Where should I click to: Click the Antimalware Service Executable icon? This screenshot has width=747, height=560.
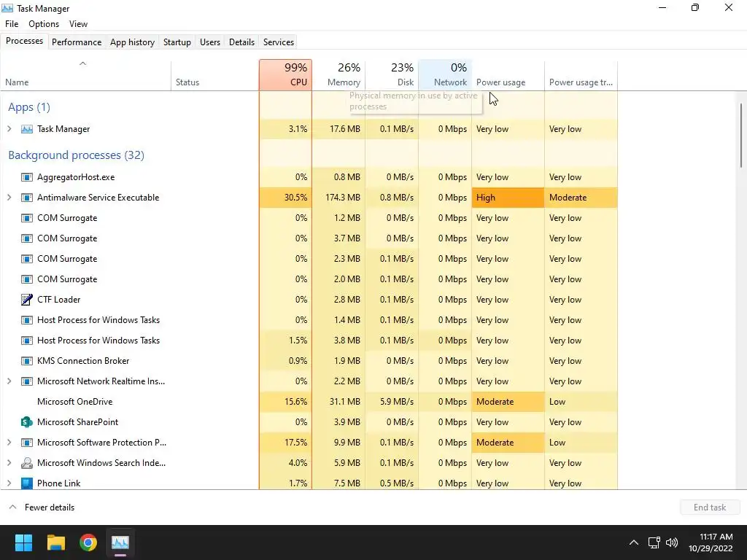pyautogui.click(x=27, y=198)
